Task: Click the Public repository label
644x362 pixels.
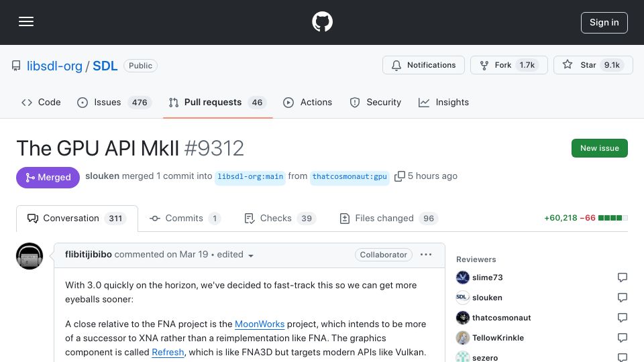Action: [140, 66]
